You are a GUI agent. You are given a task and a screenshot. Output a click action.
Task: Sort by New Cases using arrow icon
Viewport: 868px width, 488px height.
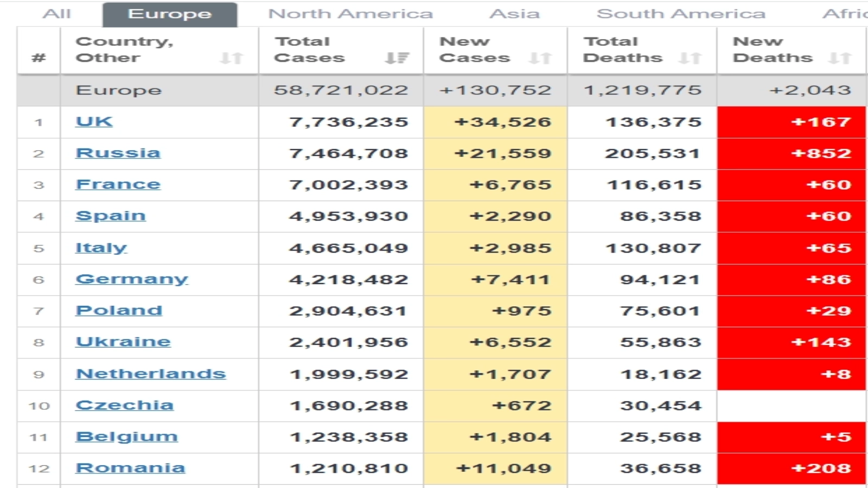540,58
